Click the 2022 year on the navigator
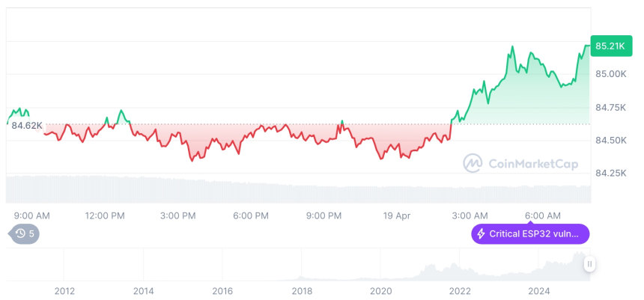The height and width of the screenshot is (300, 644). tap(460, 290)
